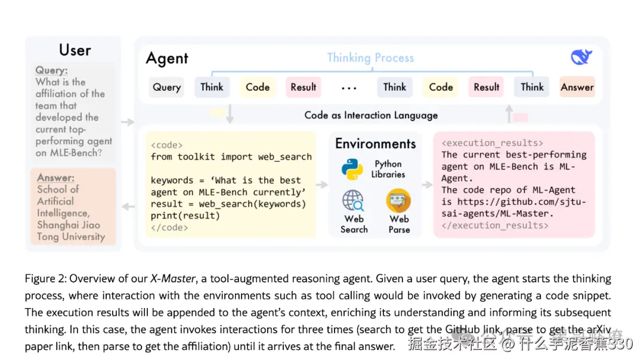Click the 'Thinking Process' heading
The height and width of the screenshot is (363, 644).
click(370, 58)
